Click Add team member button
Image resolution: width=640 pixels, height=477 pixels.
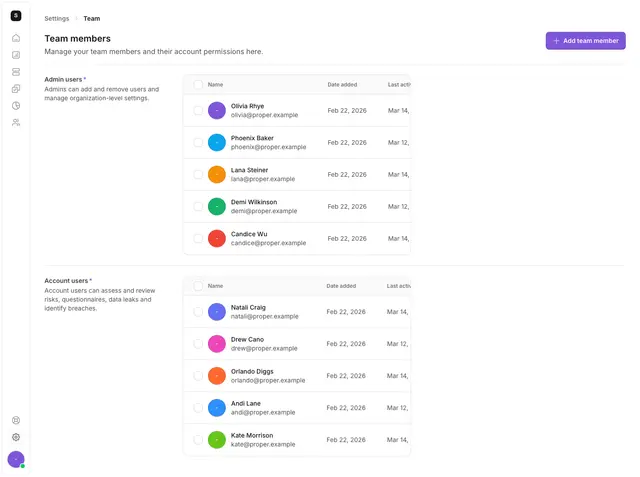tap(585, 41)
